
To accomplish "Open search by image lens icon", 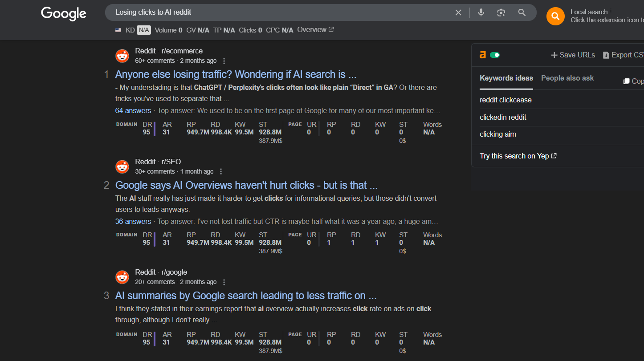I will pyautogui.click(x=501, y=12).
